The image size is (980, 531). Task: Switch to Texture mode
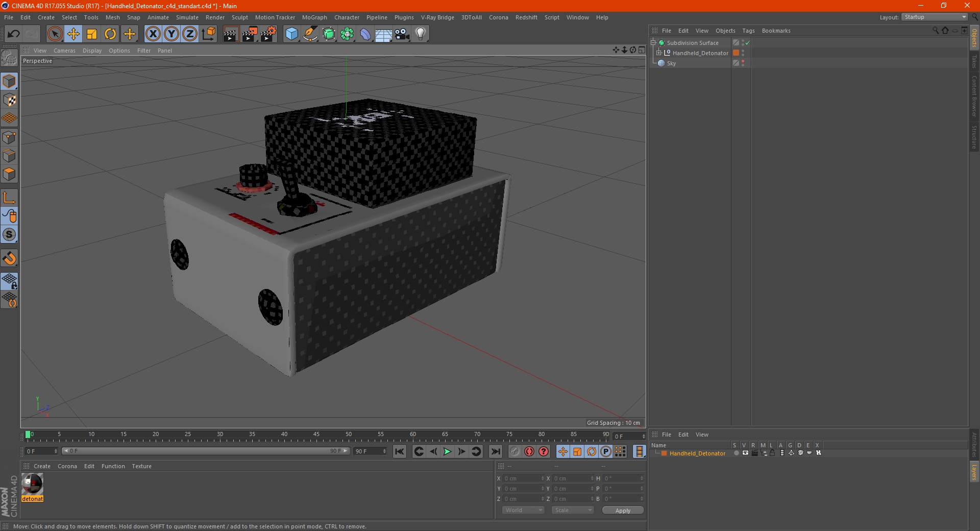tap(9, 100)
